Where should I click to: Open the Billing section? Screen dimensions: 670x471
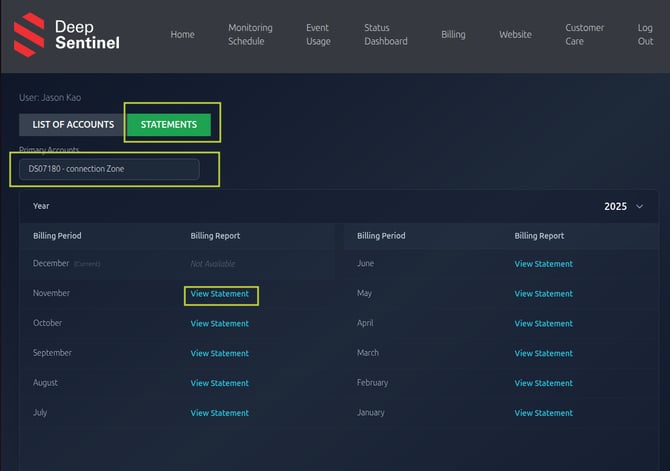tap(453, 34)
